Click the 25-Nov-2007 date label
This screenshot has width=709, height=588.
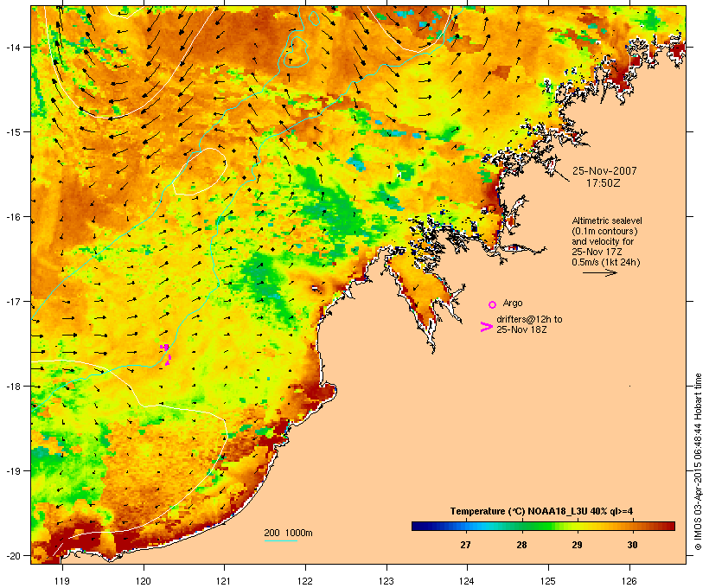(604, 171)
